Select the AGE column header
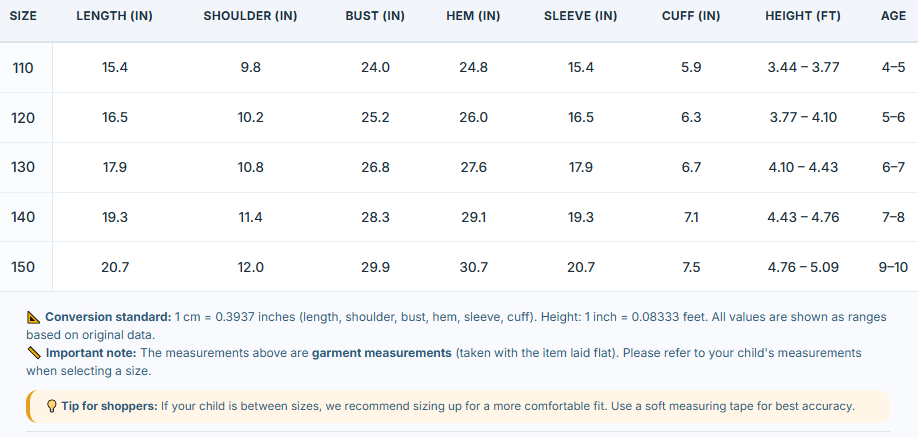 (x=893, y=16)
